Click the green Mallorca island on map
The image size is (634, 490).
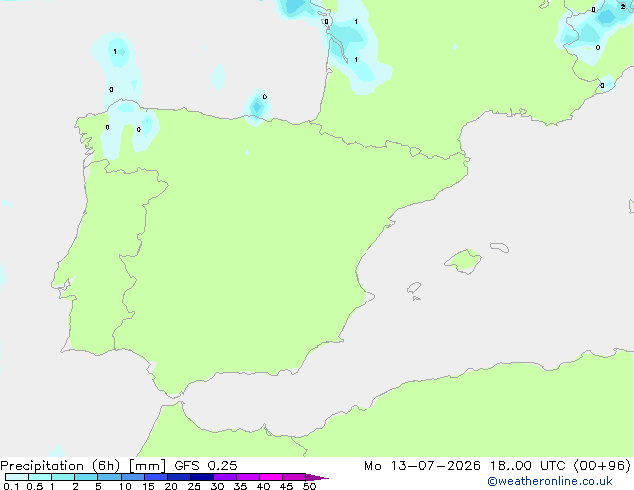(x=464, y=261)
